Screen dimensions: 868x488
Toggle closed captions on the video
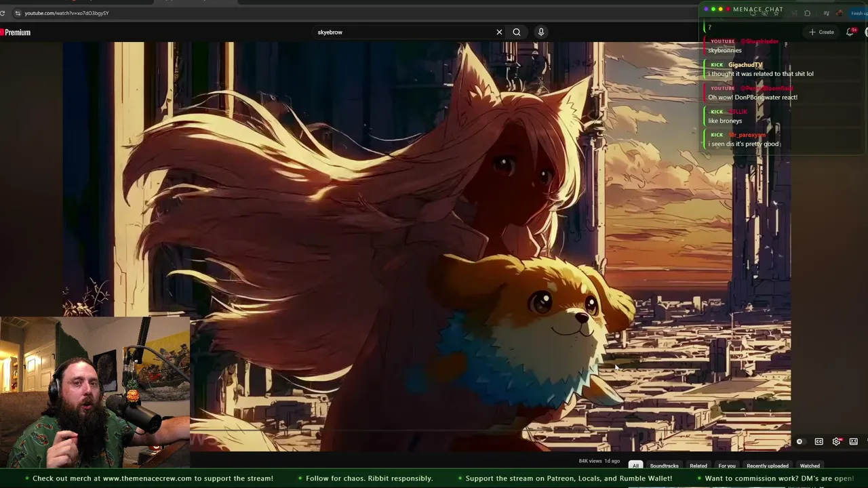818,441
